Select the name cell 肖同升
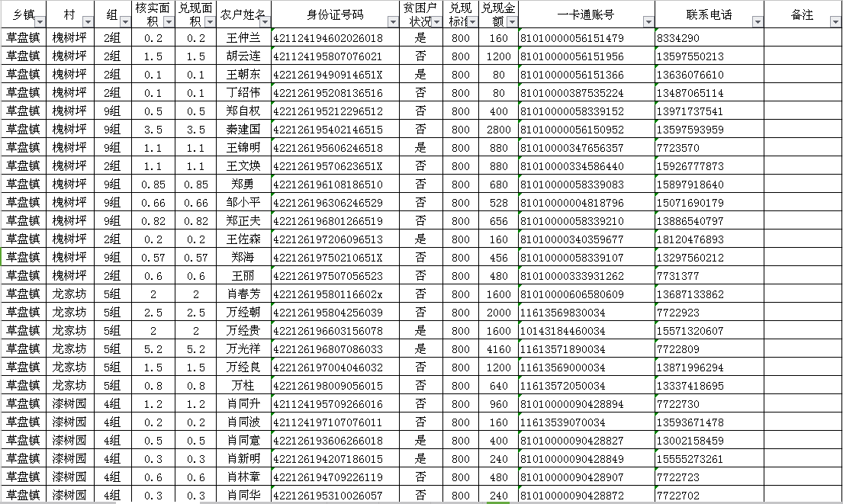Viewport: 843px width, 504px height. pos(243,403)
